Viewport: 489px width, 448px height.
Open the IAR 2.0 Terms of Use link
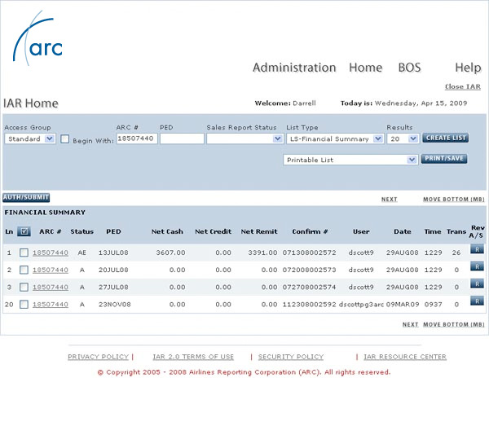[193, 357]
